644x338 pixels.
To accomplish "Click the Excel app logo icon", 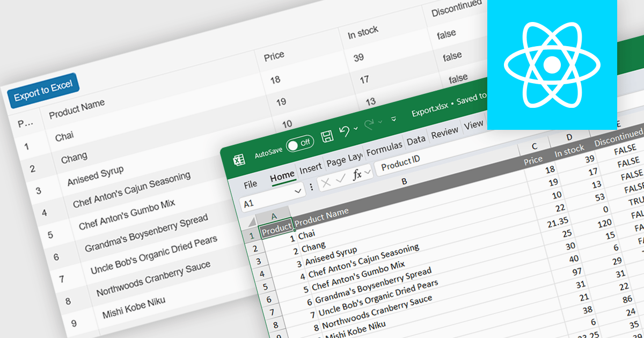I will point(239,159).
